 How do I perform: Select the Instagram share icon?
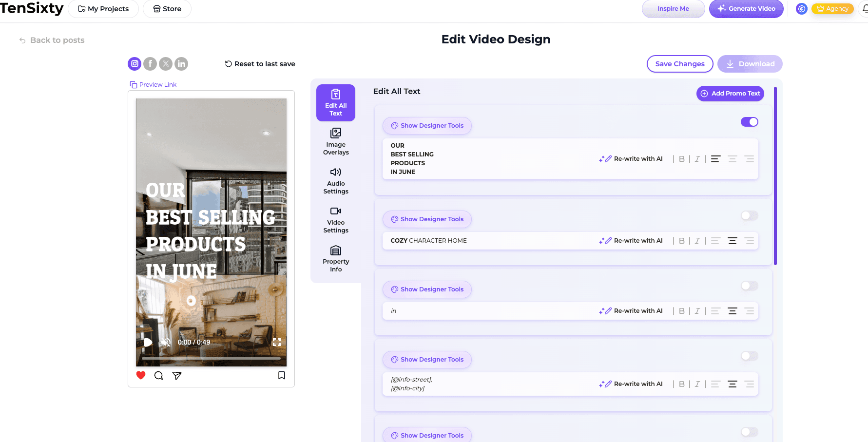pyautogui.click(x=135, y=64)
